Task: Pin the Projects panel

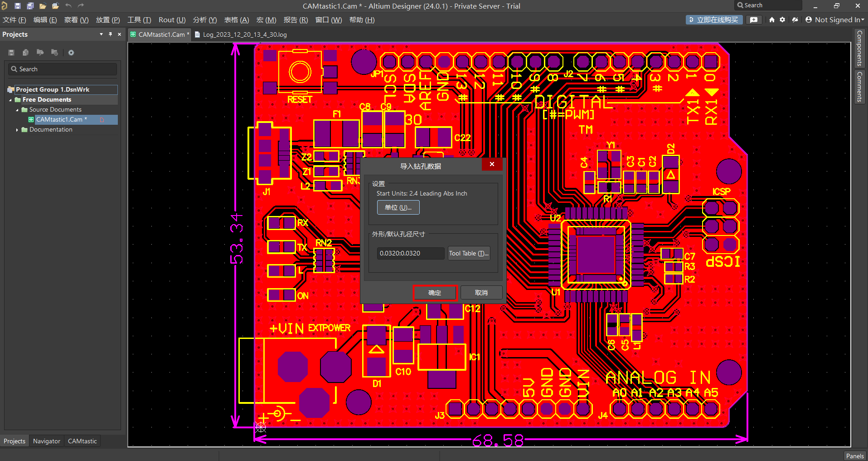Action: [110, 34]
